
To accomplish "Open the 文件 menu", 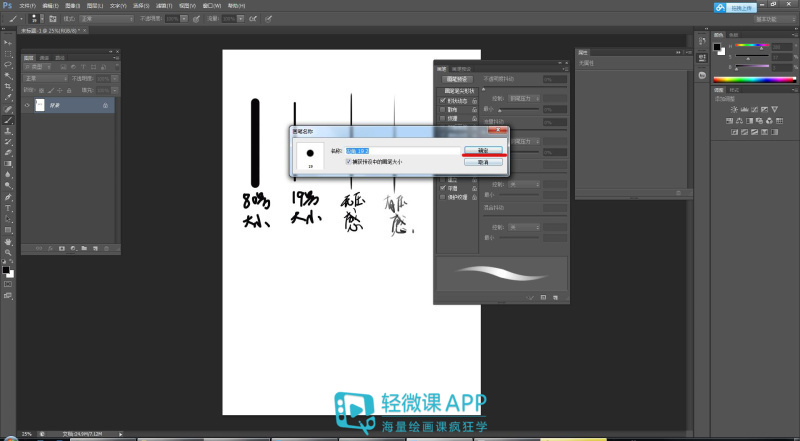I will click(27, 5).
